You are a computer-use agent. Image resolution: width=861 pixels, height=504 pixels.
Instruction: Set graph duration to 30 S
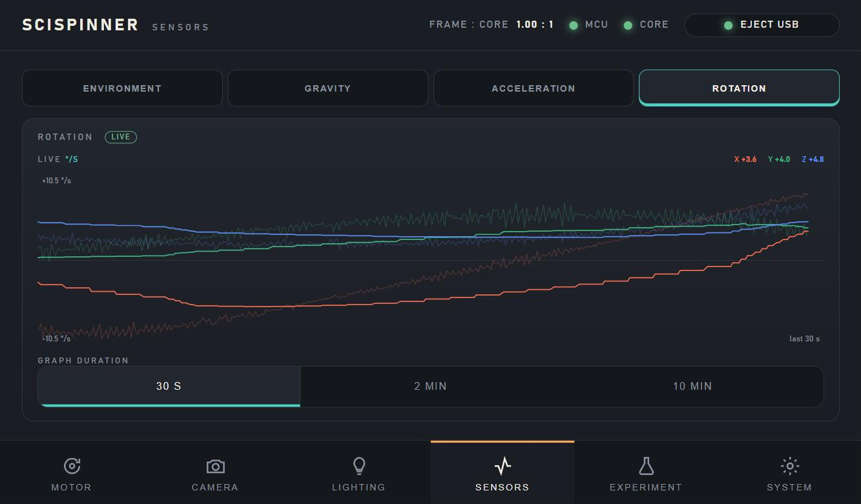coord(169,386)
